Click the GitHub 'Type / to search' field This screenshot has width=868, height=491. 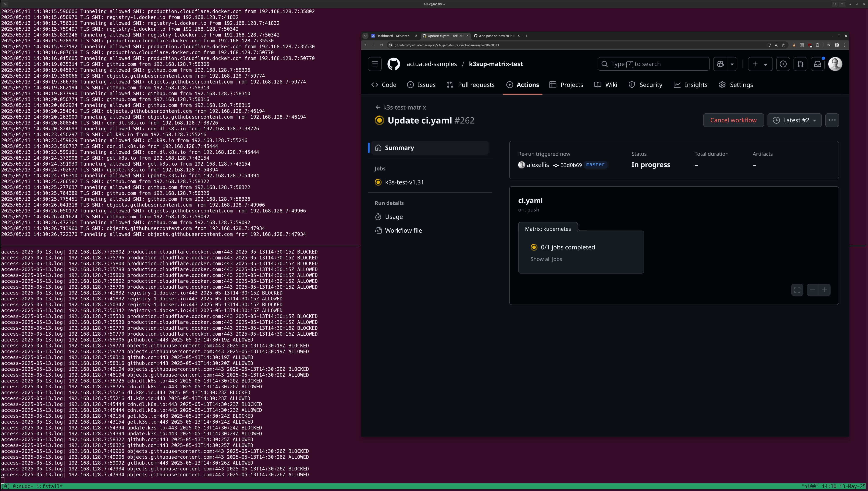653,64
